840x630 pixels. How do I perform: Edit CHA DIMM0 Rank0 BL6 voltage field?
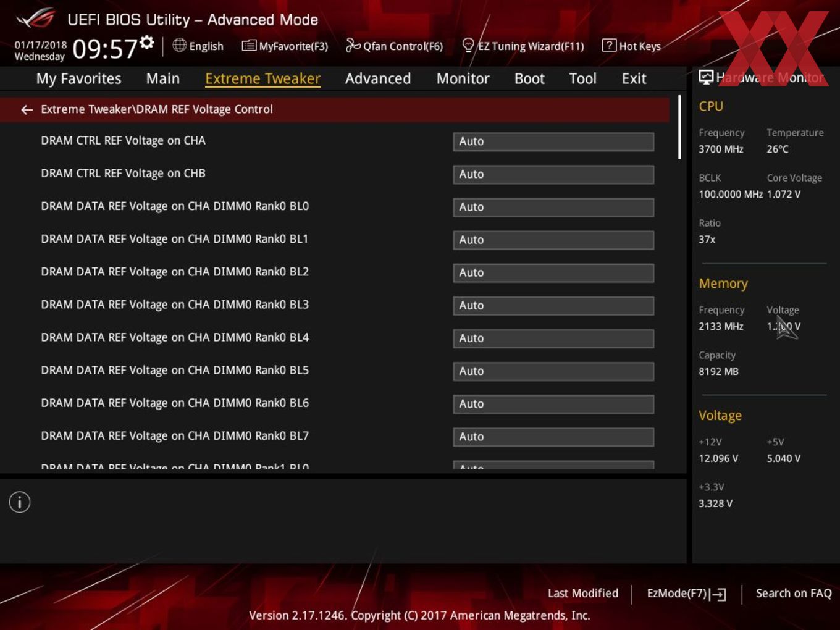553,403
